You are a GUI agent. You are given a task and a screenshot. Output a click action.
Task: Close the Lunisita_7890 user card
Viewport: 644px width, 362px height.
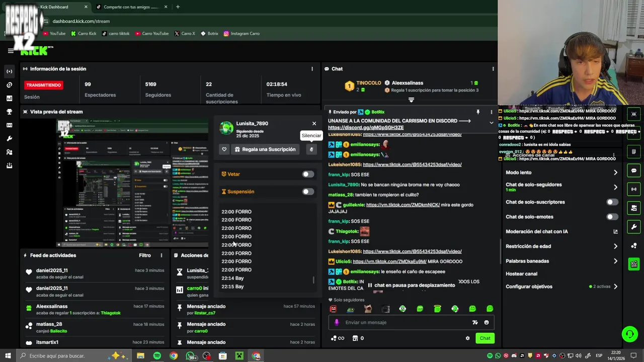(x=314, y=124)
